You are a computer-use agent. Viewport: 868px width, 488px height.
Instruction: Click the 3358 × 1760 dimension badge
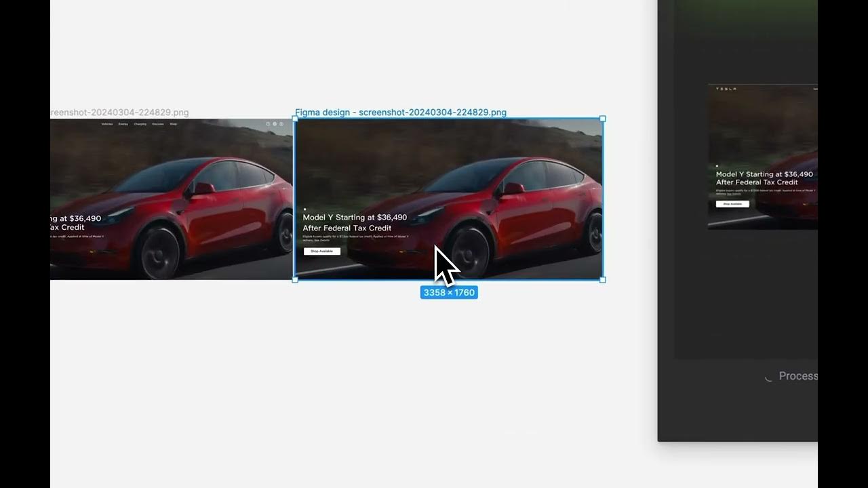pyautogui.click(x=449, y=293)
